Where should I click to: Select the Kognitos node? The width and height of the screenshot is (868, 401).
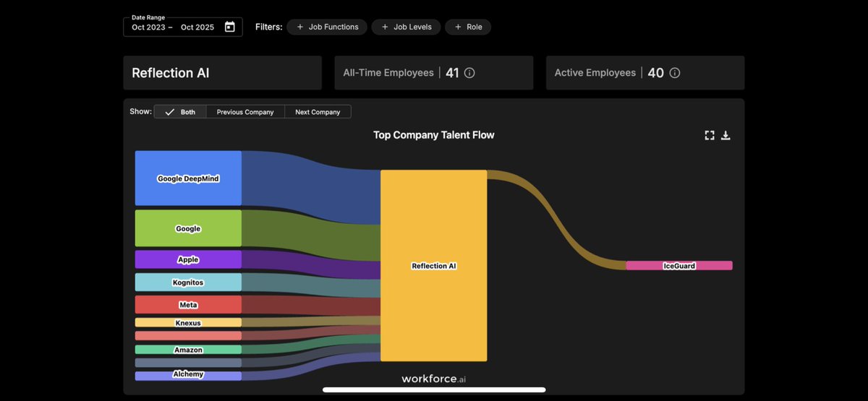[188, 282]
